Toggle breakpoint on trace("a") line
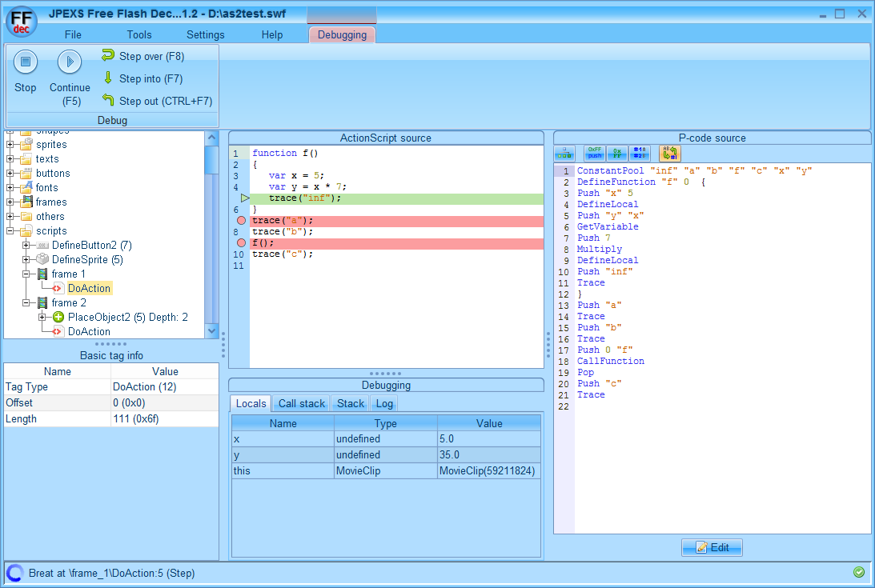Viewport: 875px width, 588px height. pyautogui.click(x=241, y=221)
